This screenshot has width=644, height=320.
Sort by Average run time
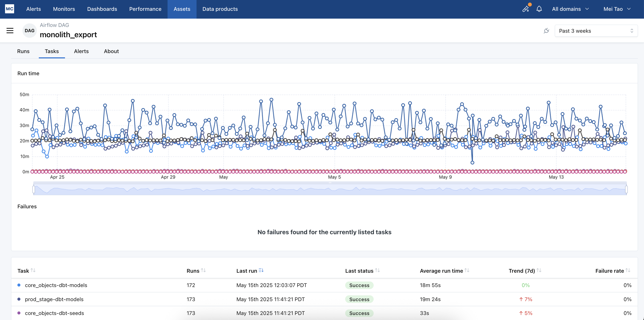coord(467,270)
